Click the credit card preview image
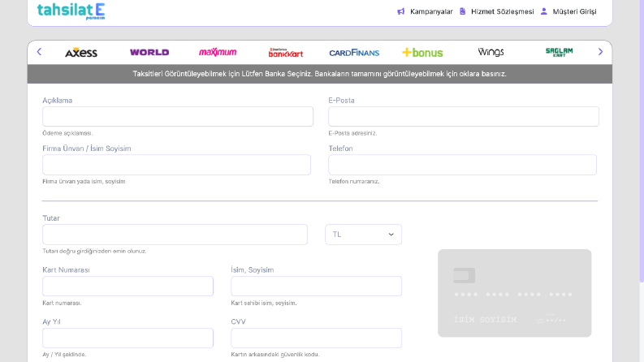The height and width of the screenshot is (362, 644). point(515,293)
